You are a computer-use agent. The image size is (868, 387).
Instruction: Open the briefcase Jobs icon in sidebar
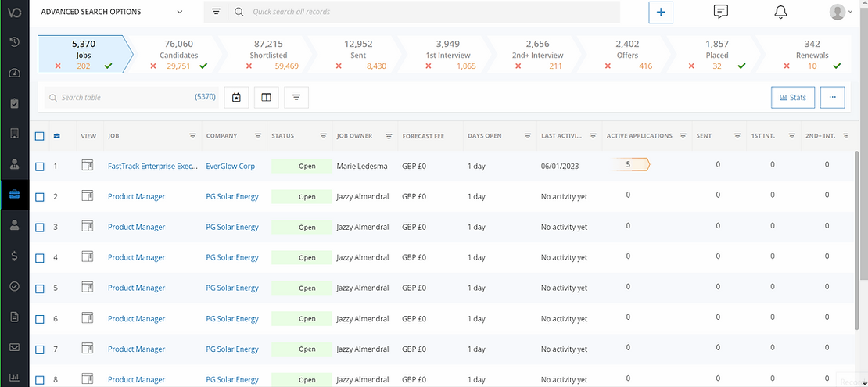(14, 193)
